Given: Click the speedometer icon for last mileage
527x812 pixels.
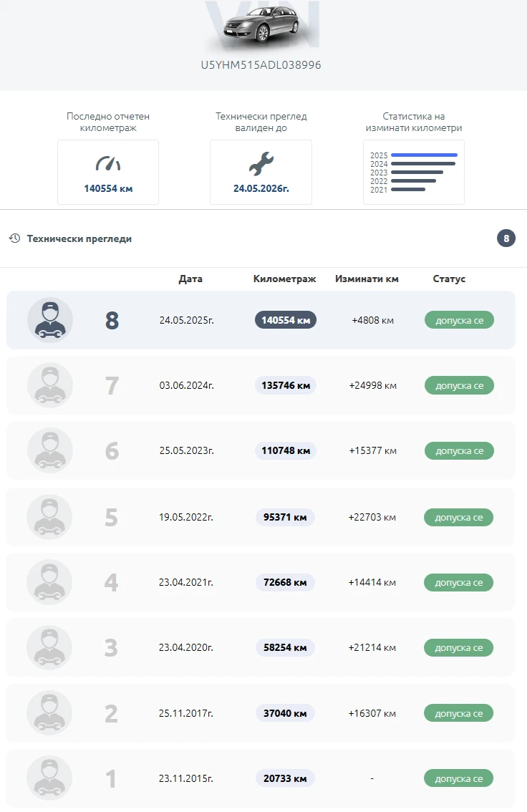Looking at the screenshot, I should [x=108, y=164].
